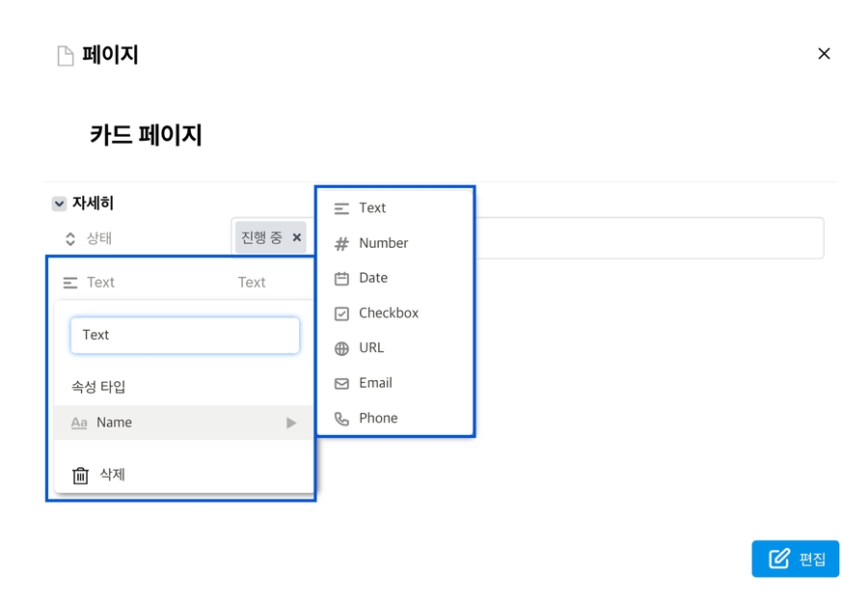The height and width of the screenshot is (602, 868).
Task: Choose the Checkbox property type
Action: tap(388, 314)
